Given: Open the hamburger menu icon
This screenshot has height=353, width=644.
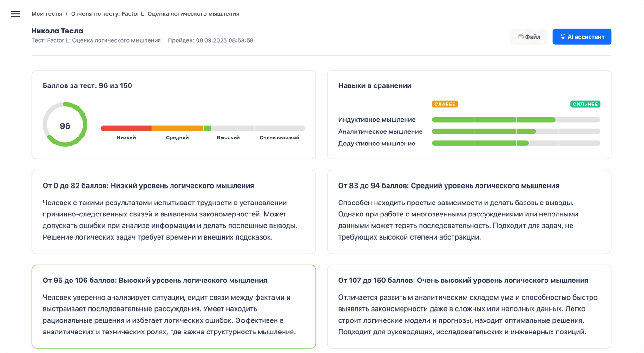Looking at the screenshot, I should [15, 14].
